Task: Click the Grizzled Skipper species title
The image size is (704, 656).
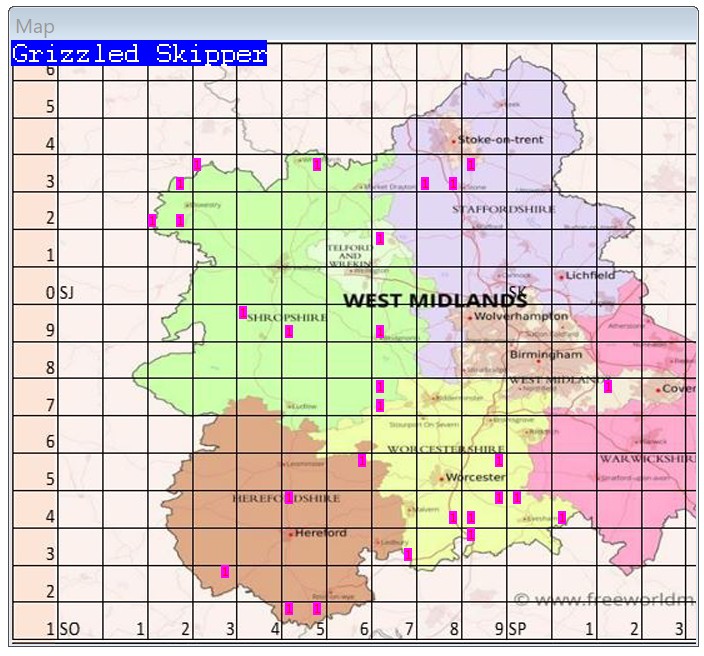Action: click(x=139, y=54)
